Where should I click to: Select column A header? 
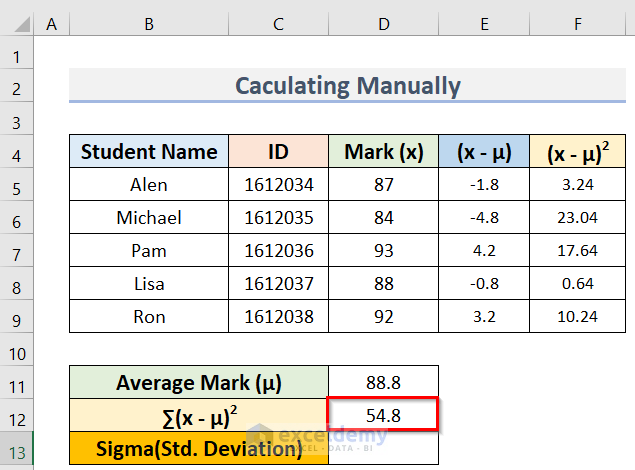[x=51, y=24]
